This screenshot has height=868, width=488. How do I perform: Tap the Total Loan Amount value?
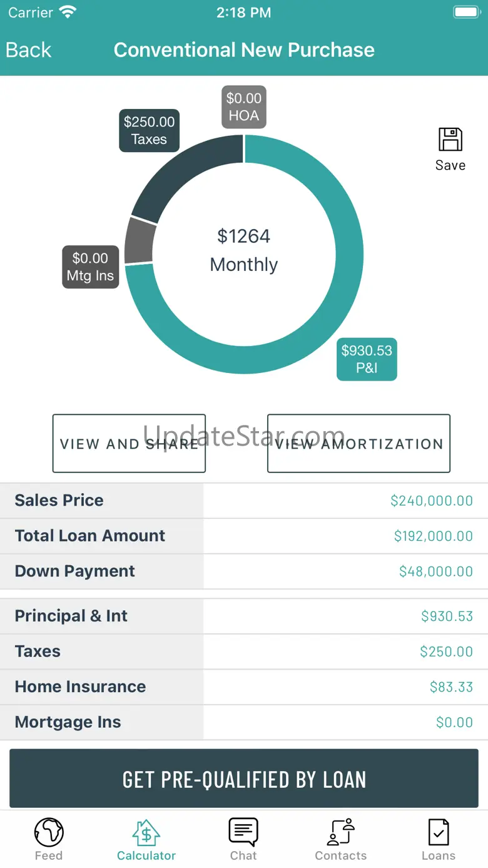click(433, 536)
